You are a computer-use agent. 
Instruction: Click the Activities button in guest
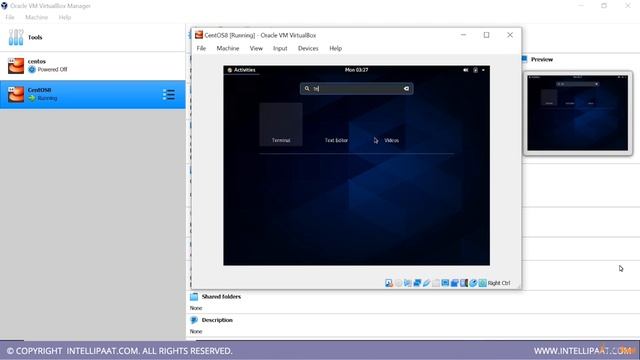(242, 70)
